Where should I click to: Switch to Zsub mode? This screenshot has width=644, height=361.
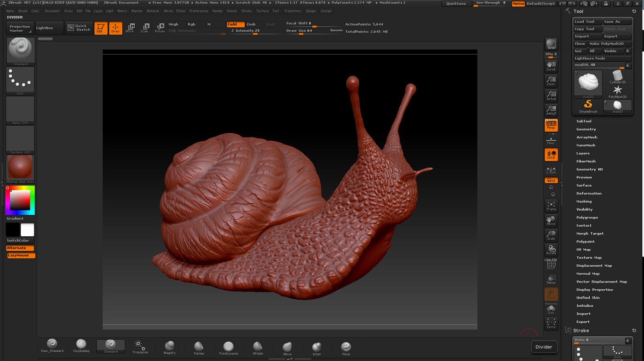(251, 24)
